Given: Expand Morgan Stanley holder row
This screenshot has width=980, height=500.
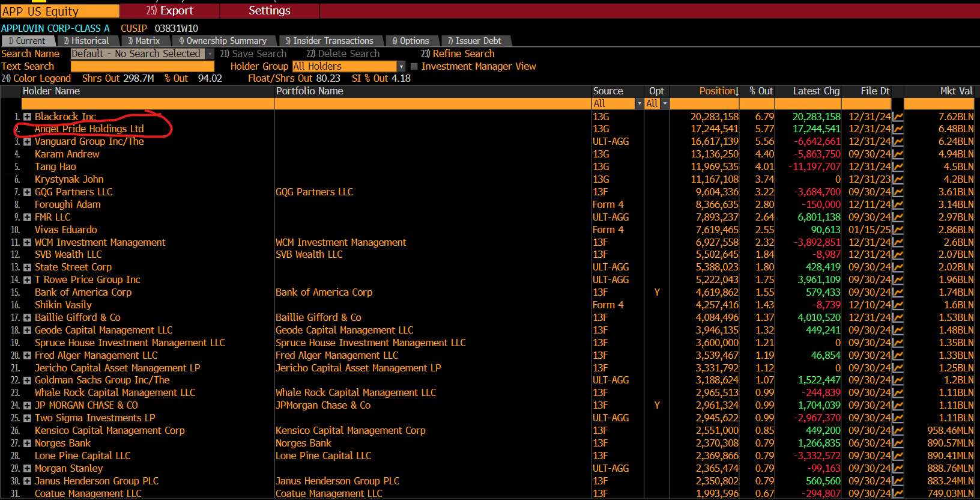Looking at the screenshot, I should tap(27, 469).
